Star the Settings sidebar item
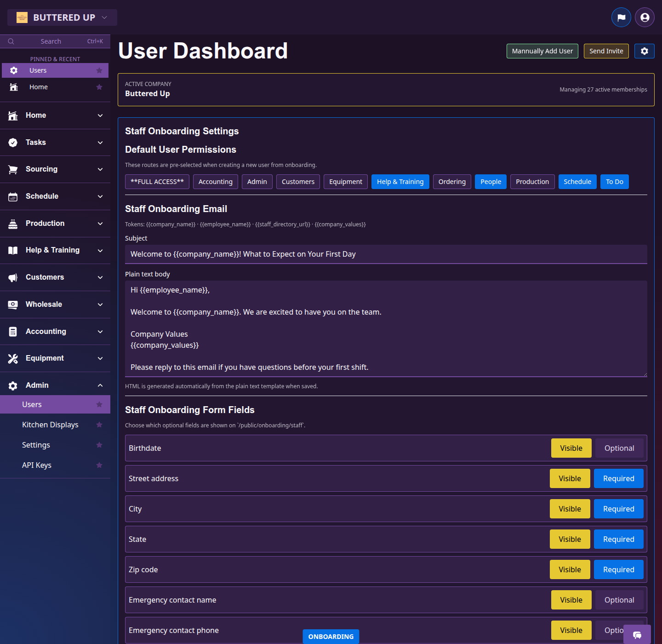Viewport: 662px width, 644px height. tap(99, 445)
